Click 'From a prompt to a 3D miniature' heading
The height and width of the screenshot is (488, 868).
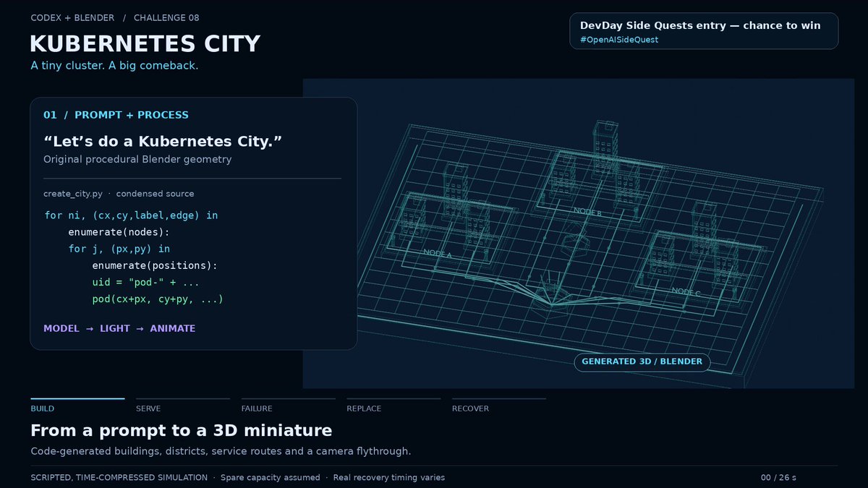tap(182, 431)
